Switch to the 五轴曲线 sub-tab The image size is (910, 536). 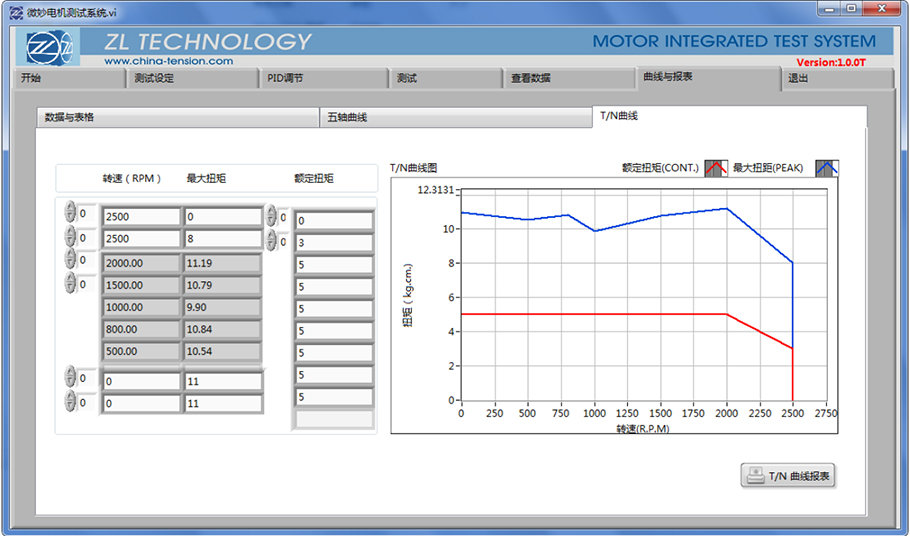point(455,117)
